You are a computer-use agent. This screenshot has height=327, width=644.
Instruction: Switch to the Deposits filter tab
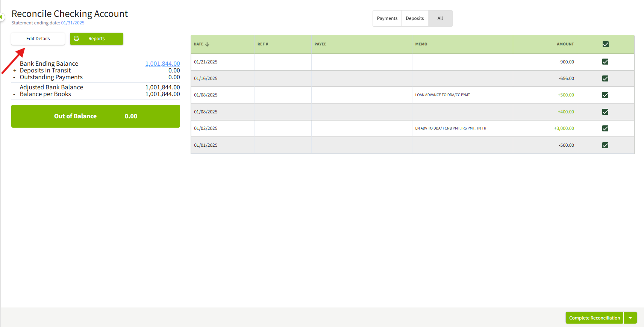415,18
